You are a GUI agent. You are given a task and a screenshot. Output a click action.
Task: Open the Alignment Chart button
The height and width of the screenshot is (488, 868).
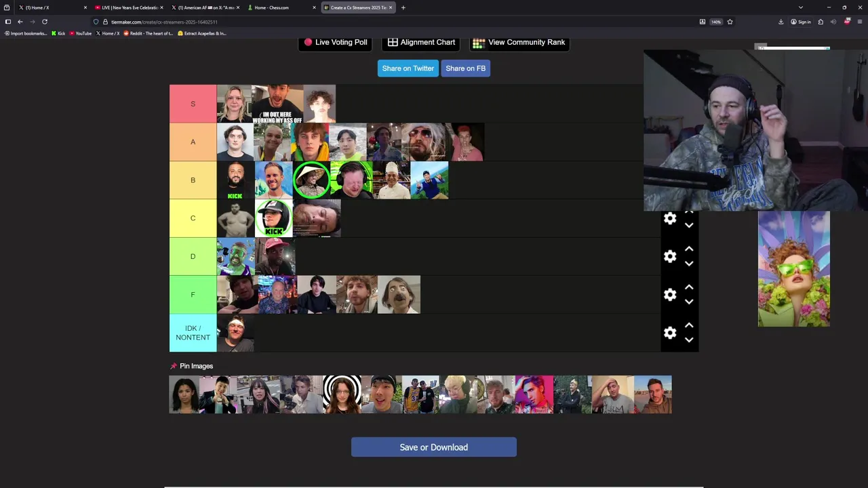[421, 42]
